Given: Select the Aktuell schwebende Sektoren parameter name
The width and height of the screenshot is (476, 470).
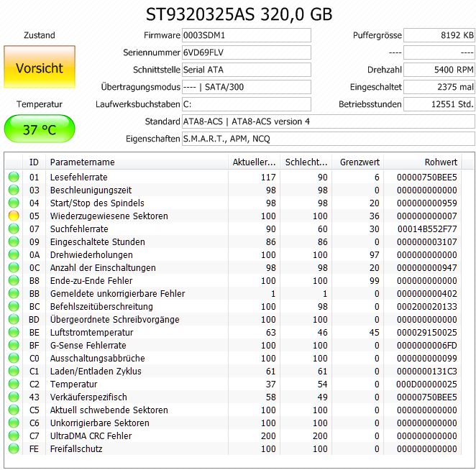Looking at the screenshot, I should tap(109, 410).
